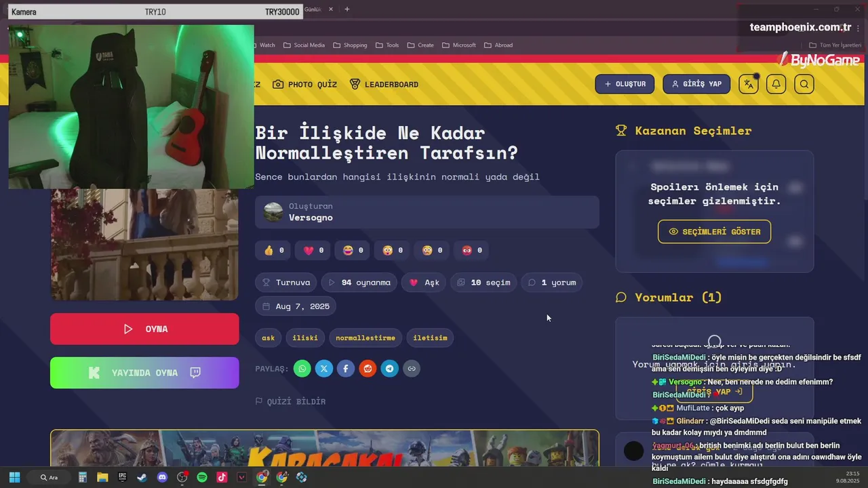
Task: Open the Photo Quiz page
Action: (x=304, y=84)
